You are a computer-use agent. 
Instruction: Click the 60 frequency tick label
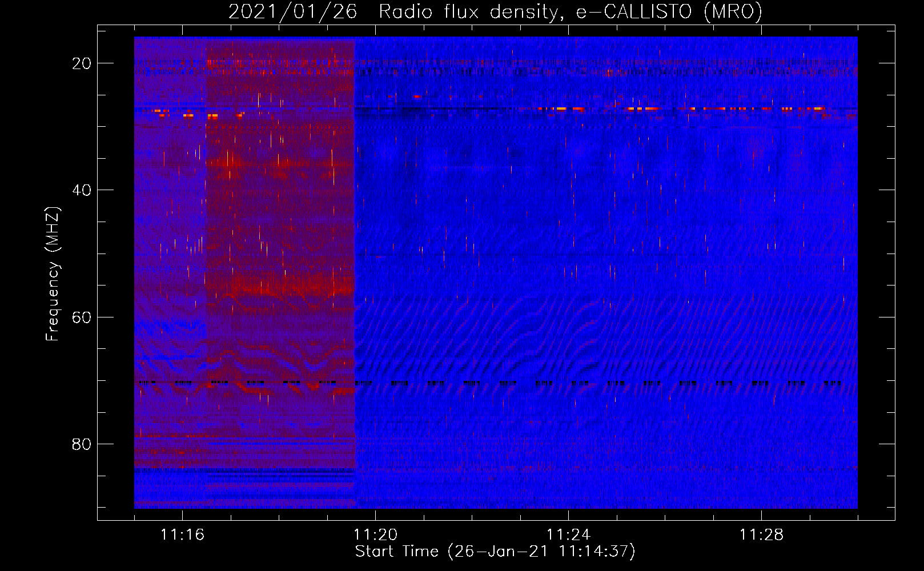point(82,317)
